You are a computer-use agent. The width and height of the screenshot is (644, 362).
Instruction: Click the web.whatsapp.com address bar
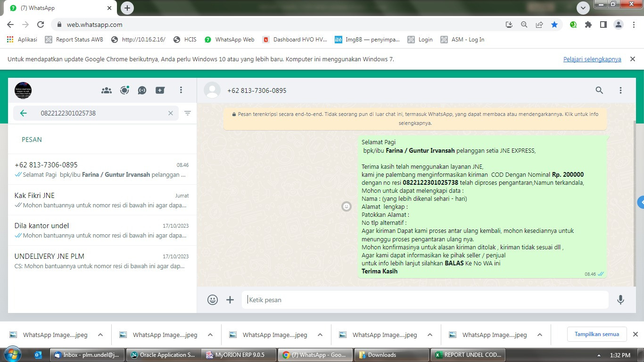278,25
